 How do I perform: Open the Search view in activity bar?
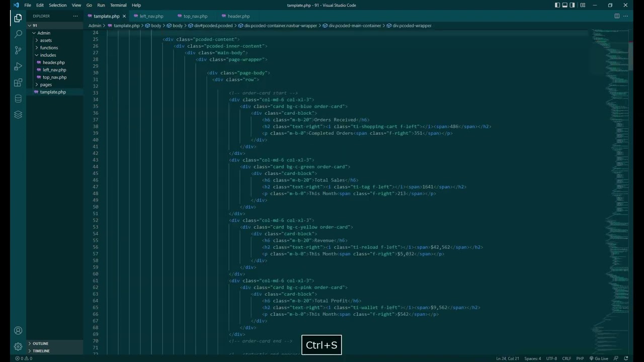pyautogui.click(x=18, y=34)
